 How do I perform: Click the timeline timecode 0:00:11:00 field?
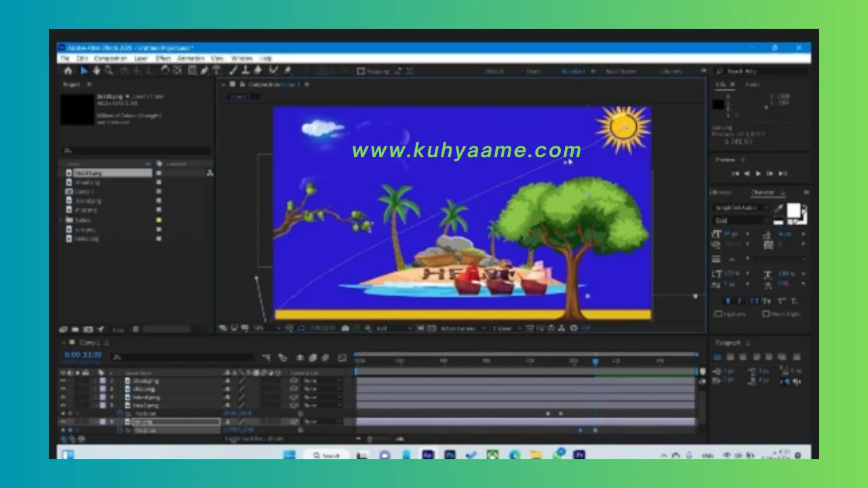pyautogui.click(x=83, y=354)
